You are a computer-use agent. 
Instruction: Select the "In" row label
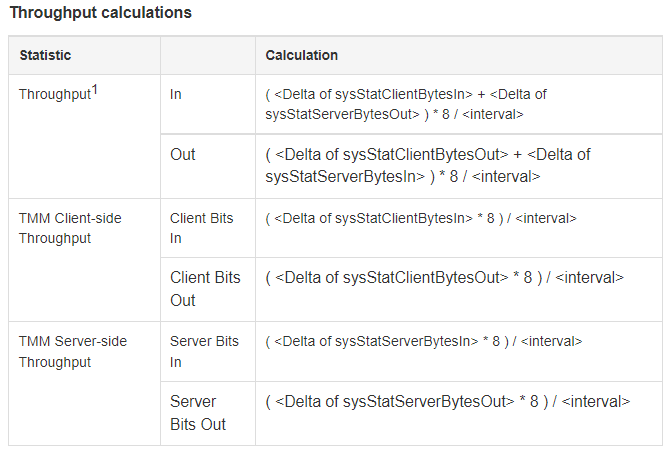(176, 94)
